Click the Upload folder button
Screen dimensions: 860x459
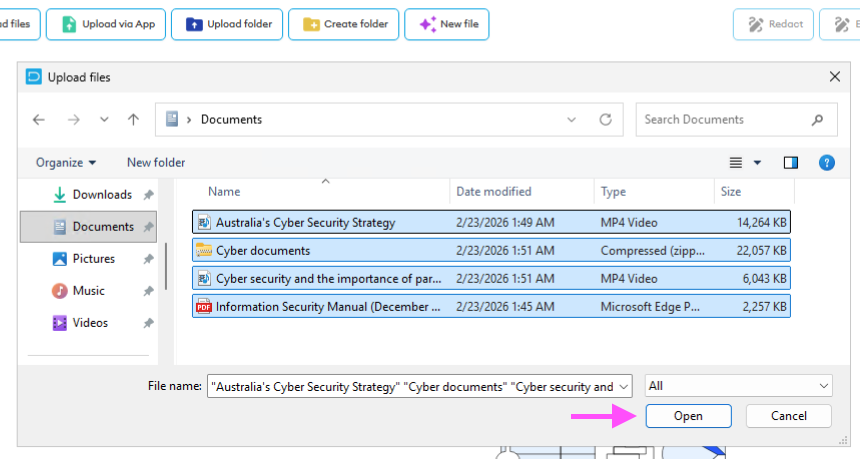pyautogui.click(x=227, y=24)
